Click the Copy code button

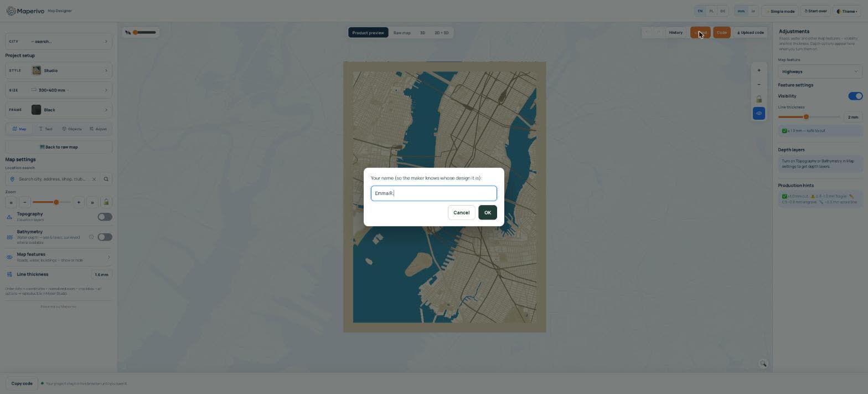coord(22,383)
